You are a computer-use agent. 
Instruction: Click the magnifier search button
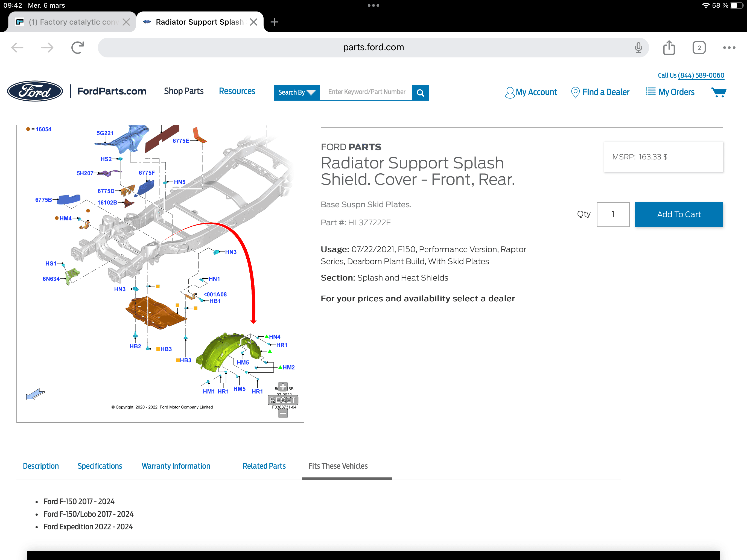[x=421, y=92]
